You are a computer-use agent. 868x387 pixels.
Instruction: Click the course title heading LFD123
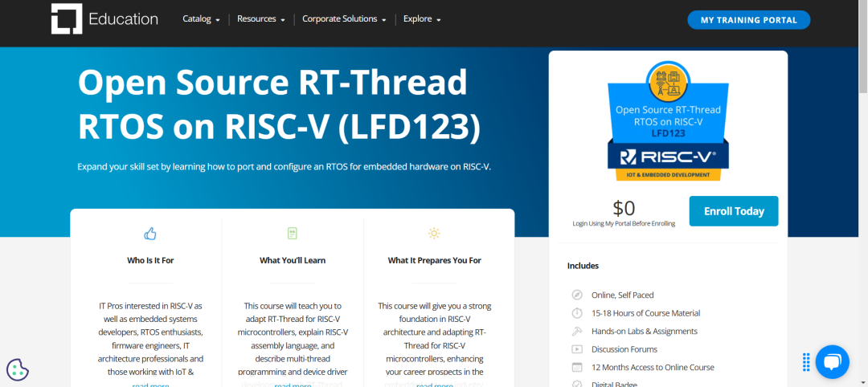279,105
